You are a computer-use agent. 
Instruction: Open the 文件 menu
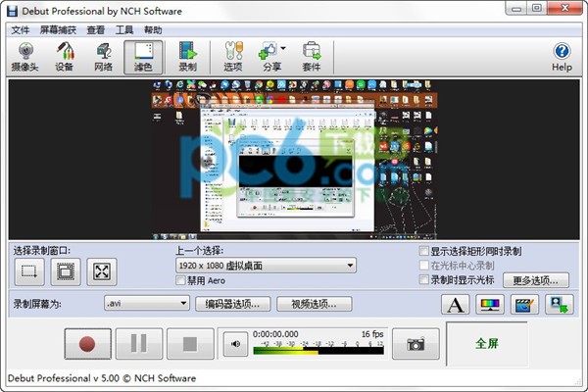pyautogui.click(x=20, y=30)
